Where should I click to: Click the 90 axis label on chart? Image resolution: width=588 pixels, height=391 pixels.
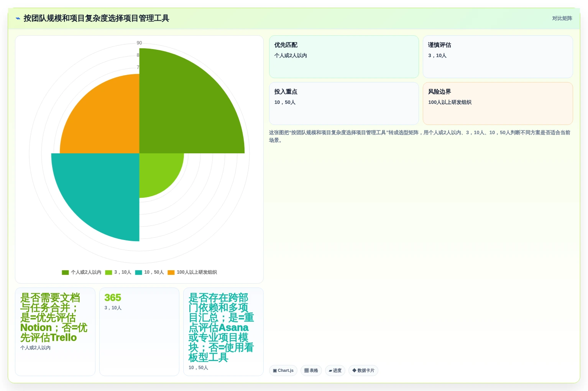139,43
